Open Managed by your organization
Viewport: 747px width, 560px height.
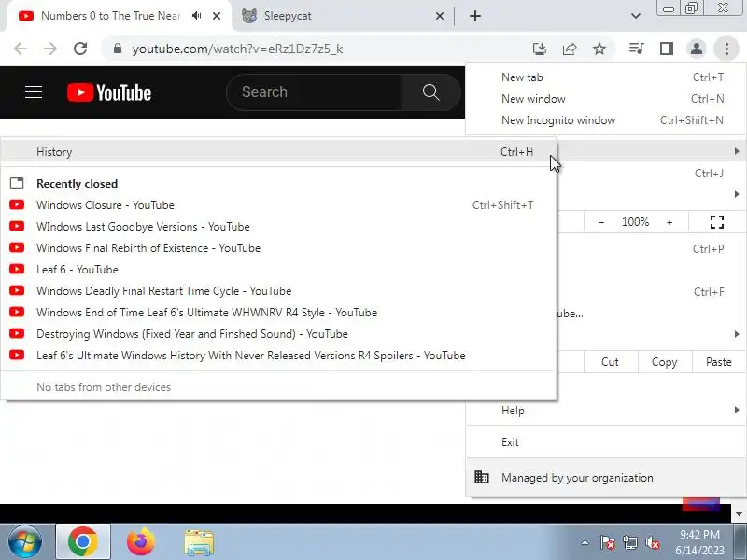pyautogui.click(x=606, y=478)
